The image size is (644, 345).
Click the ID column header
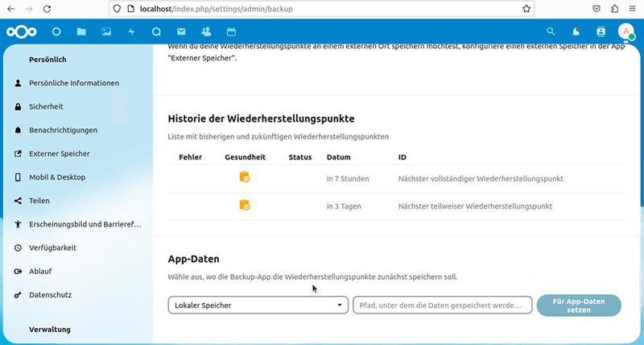tap(402, 157)
